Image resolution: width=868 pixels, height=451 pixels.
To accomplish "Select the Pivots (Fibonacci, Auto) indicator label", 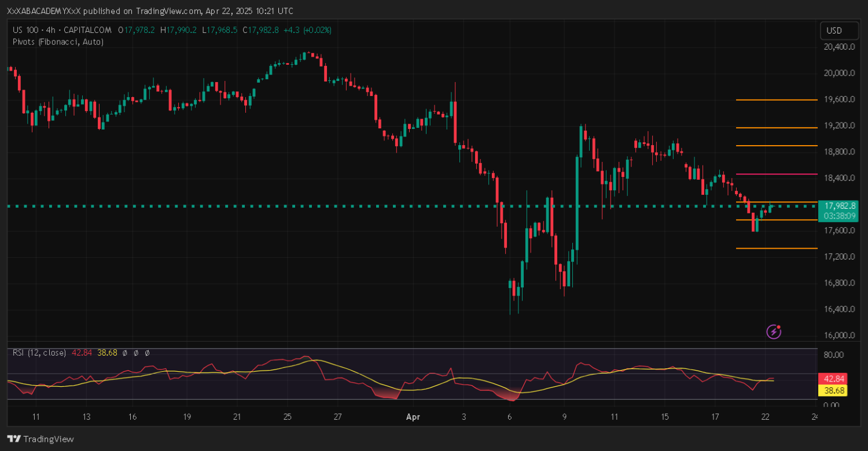I will click(58, 42).
